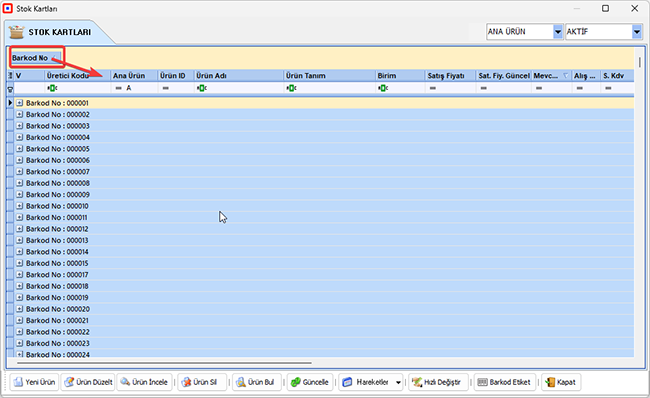Click Ürün Adı filter operator icon

[201, 88]
